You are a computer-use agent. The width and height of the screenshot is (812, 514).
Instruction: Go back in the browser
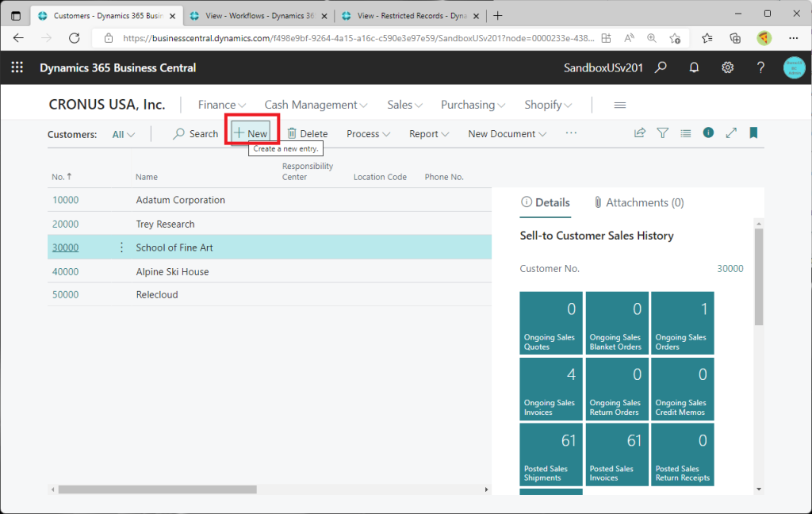[x=19, y=38]
